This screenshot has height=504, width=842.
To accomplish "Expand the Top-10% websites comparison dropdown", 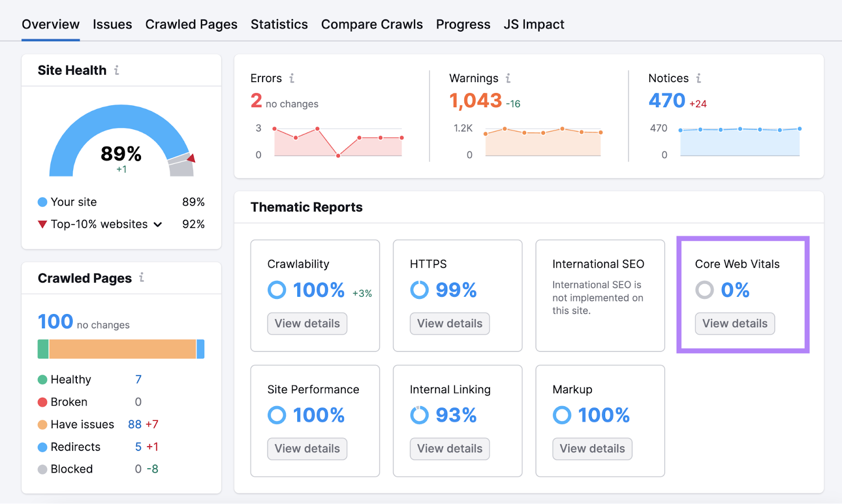I will pyautogui.click(x=157, y=224).
